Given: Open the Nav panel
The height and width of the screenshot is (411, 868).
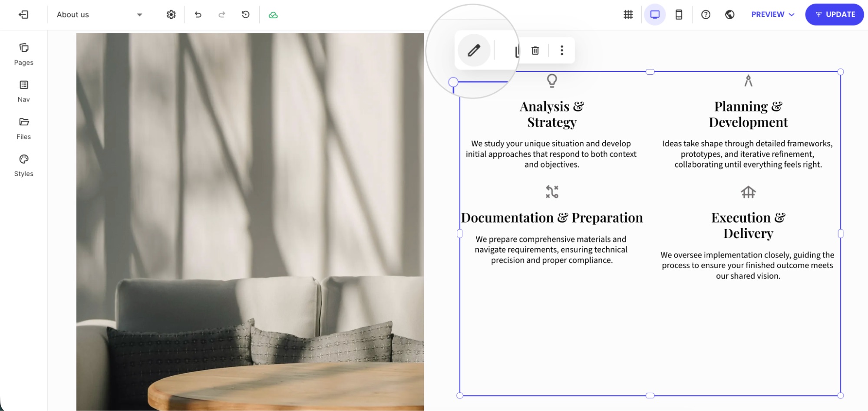Looking at the screenshot, I should (24, 91).
